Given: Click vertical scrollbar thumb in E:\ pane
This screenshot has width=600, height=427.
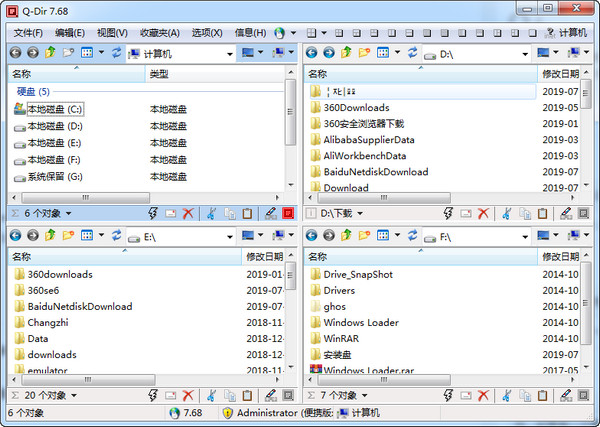Looking at the screenshot, I should point(290,276).
